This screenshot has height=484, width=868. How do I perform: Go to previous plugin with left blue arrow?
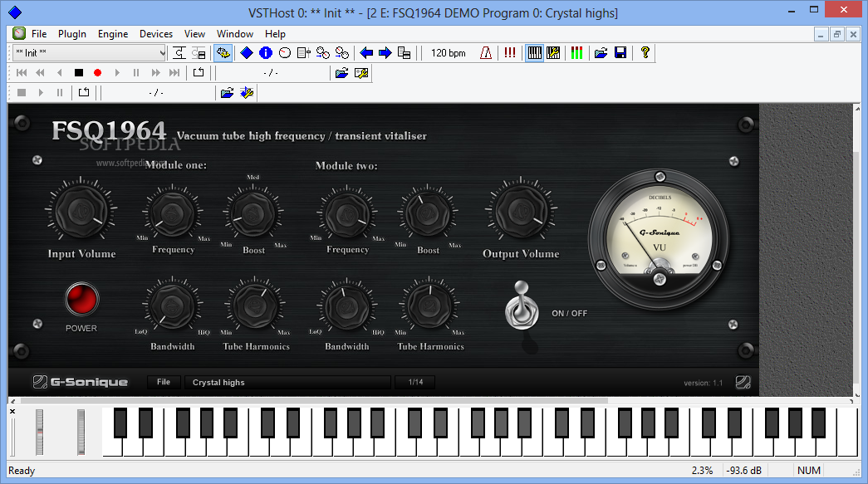tap(366, 53)
